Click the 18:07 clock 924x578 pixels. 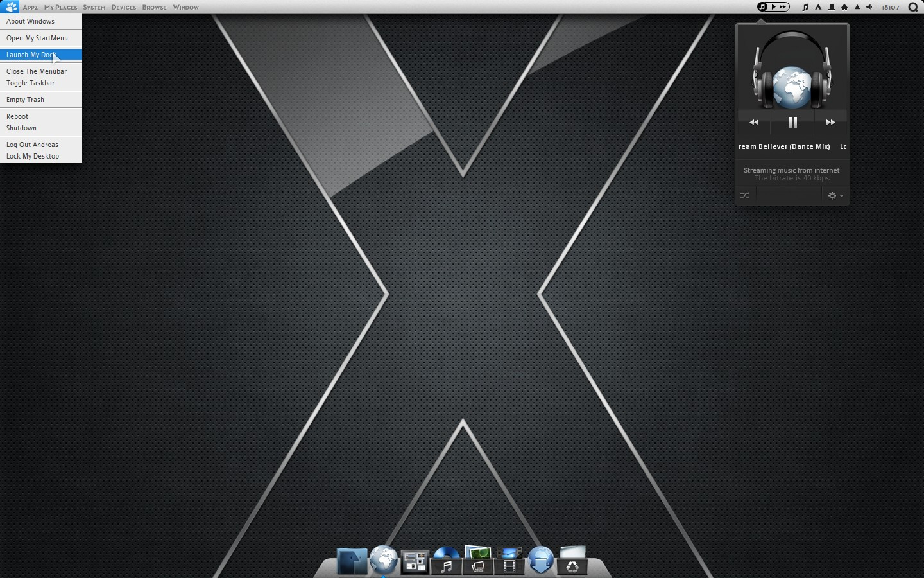click(891, 7)
